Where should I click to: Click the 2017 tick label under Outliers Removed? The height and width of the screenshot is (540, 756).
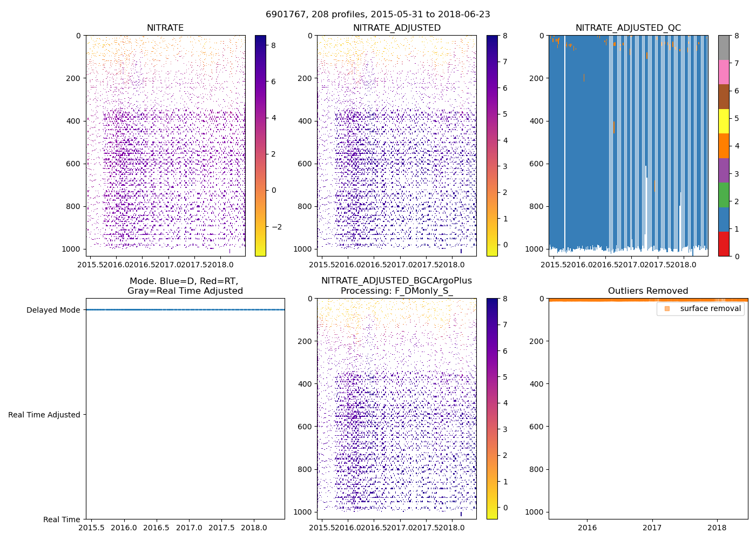coord(652,528)
